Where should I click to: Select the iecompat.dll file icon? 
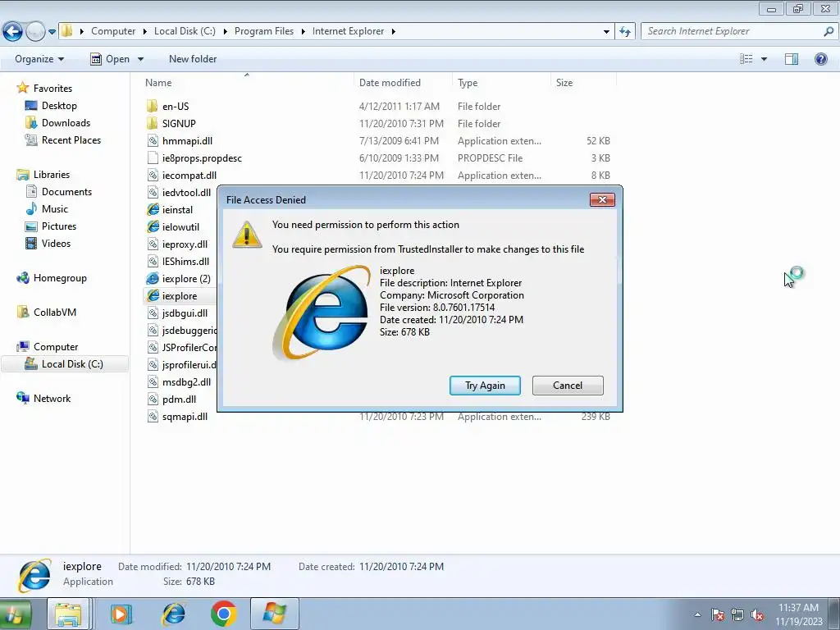(153, 176)
